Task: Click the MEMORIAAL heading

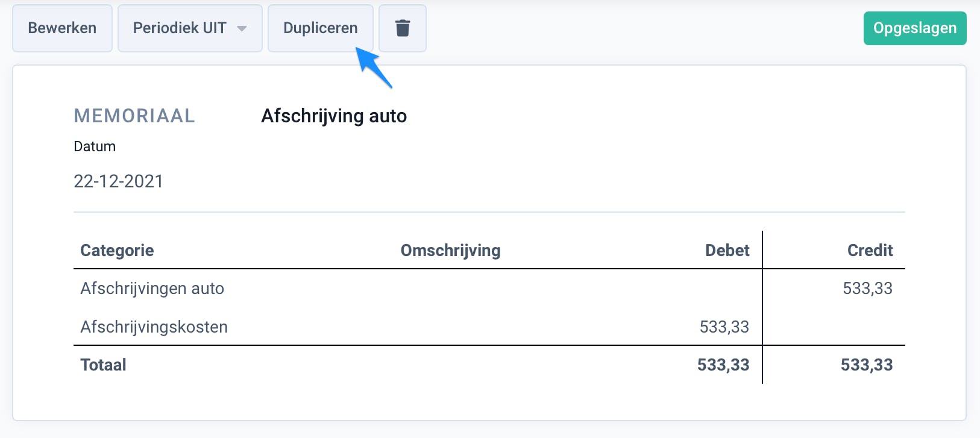Action: pos(134,116)
